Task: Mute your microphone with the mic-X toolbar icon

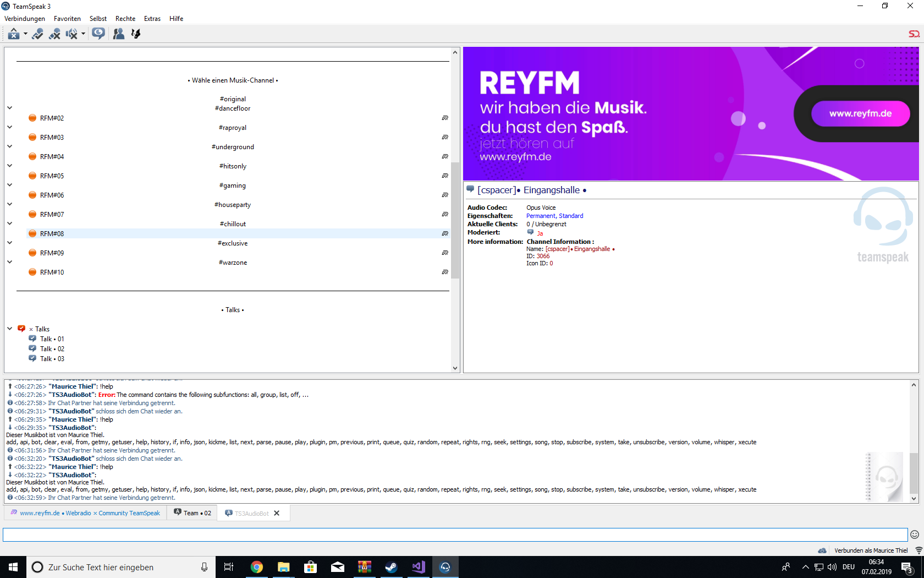Action: (x=54, y=34)
